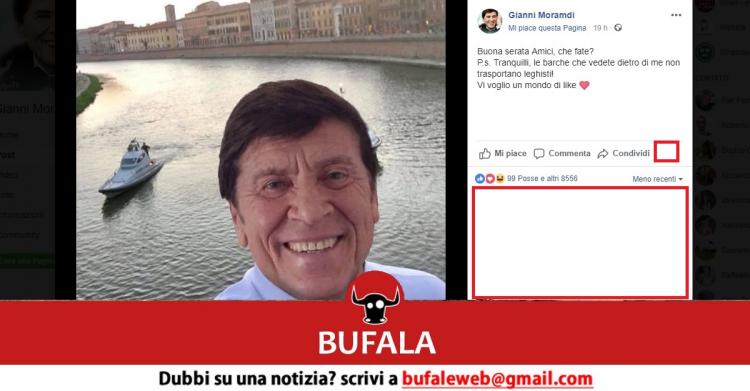750x391 pixels.
Task: Click the thumbs-up Mi piace icon
Action: click(x=485, y=154)
